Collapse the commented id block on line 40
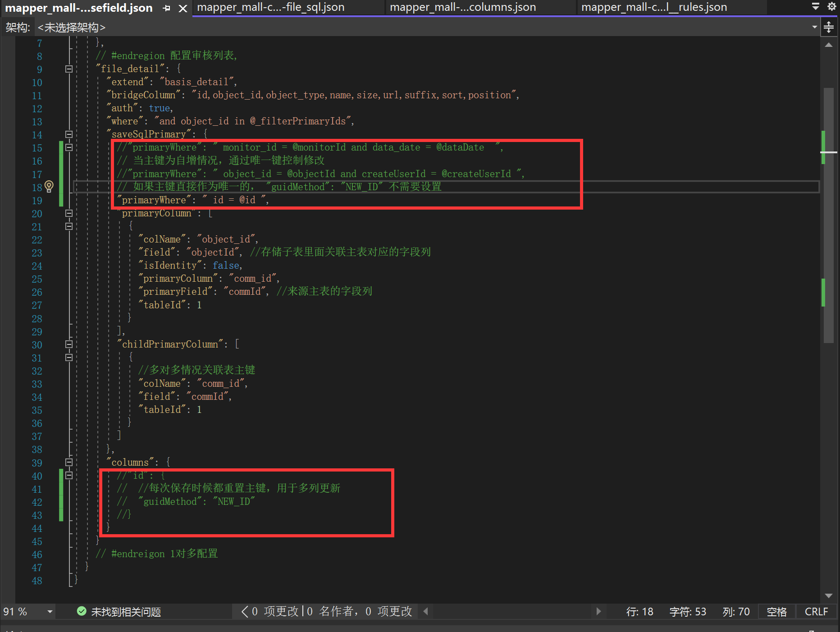The height and width of the screenshot is (632, 840). 69,476
